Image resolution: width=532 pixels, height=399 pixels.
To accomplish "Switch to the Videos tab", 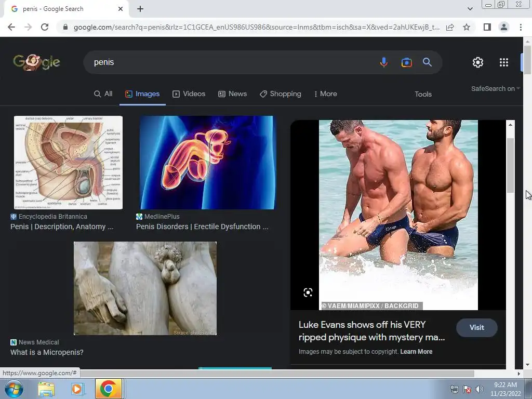I will click(189, 94).
